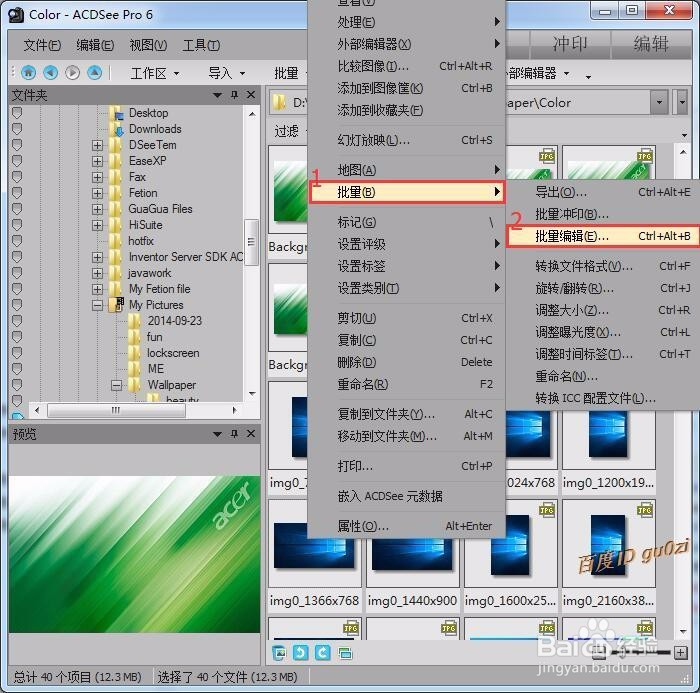Screen dimensions: 700x693
Task: Toggle easy-select marker beside lockscreen row
Action: click(x=17, y=353)
